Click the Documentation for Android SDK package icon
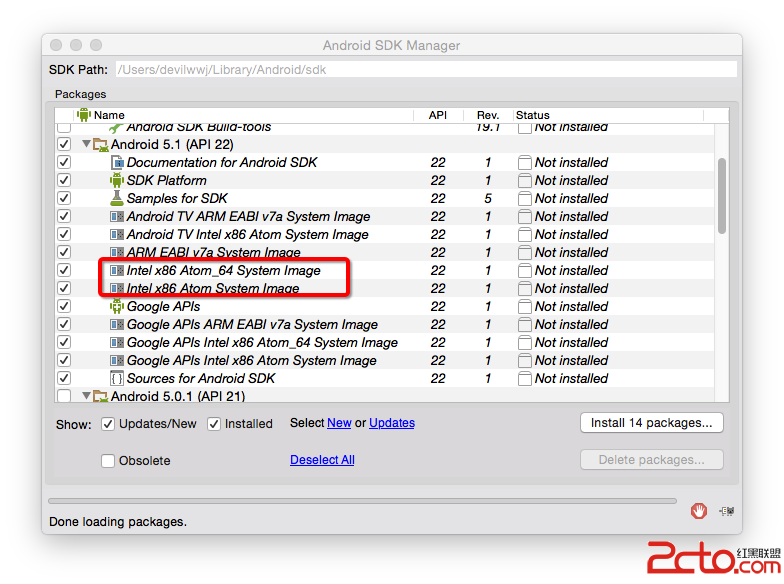Image resolution: width=784 pixels, height=584 pixels. (x=117, y=162)
